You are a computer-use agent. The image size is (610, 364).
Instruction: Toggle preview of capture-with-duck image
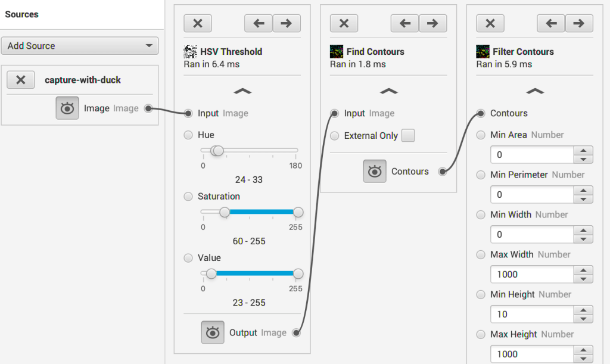click(x=67, y=108)
